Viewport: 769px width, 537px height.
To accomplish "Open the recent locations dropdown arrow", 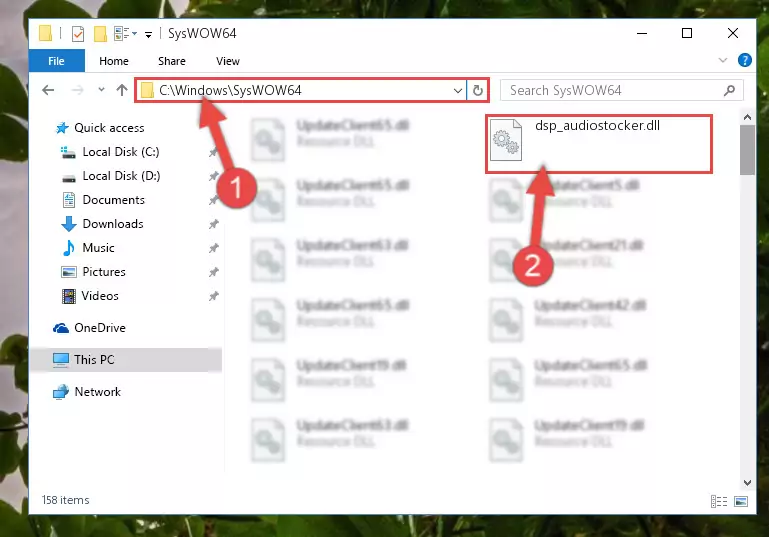I will click(102, 90).
